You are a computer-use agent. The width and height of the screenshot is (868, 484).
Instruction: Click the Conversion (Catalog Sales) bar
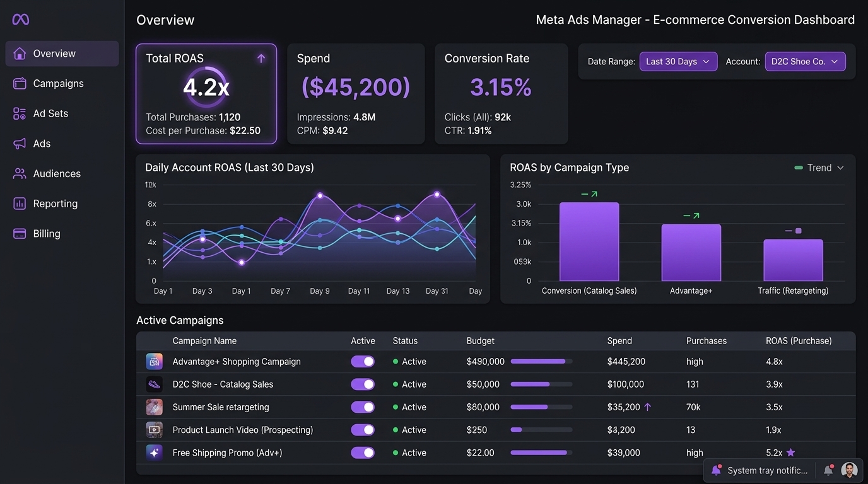tap(589, 241)
